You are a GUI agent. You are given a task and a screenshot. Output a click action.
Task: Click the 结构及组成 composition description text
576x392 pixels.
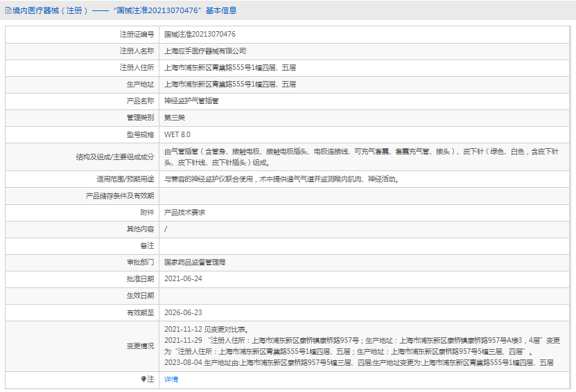361,157
